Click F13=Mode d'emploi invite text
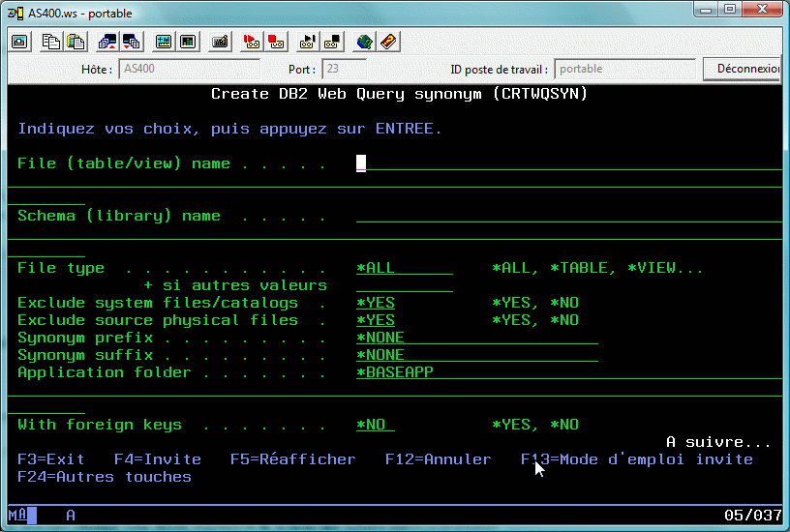This screenshot has width=790, height=532. point(637,459)
